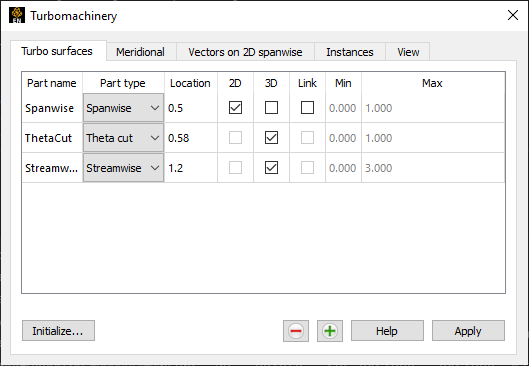Viewport: 529px width, 366px height.
Task: Click the Max column header
Action: pos(433,83)
